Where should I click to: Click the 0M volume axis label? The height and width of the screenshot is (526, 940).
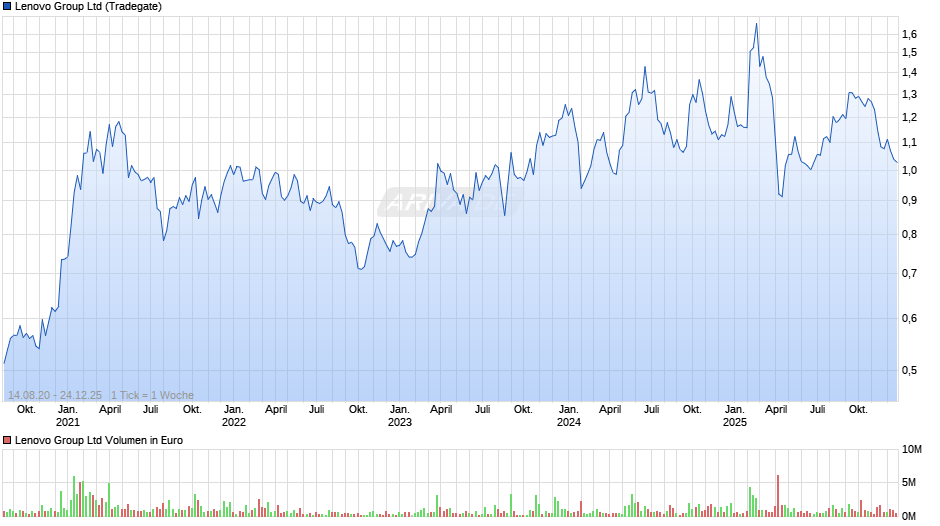point(909,516)
